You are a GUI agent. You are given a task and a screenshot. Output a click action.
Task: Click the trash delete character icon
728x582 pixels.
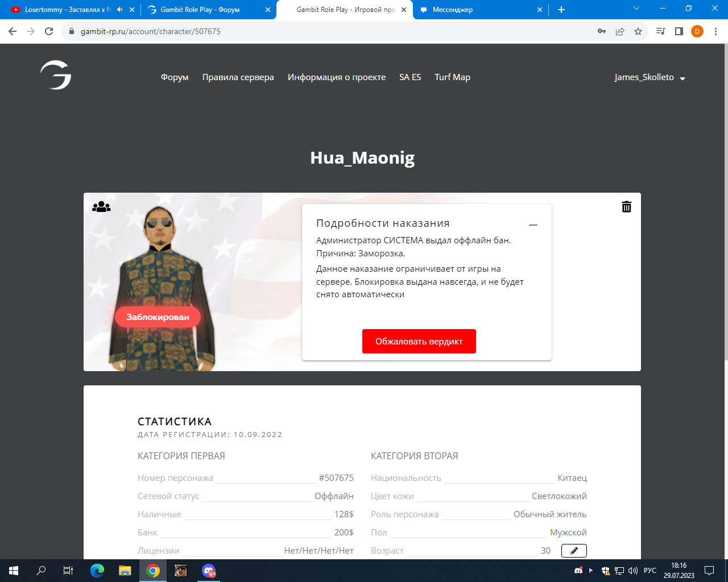tap(626, 207)
